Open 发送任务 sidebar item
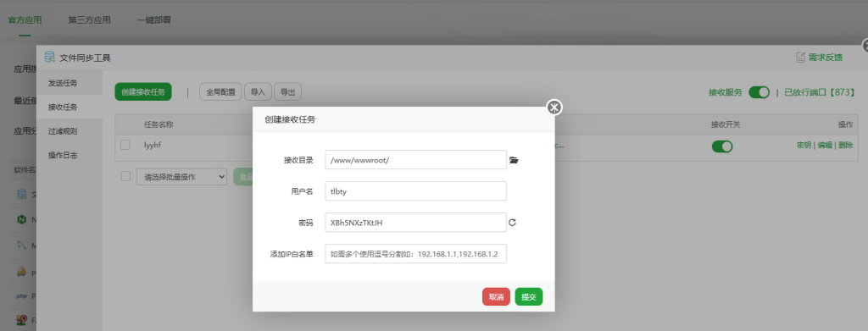The width and height of the screenshot is (868, 331). pos(70,83)
